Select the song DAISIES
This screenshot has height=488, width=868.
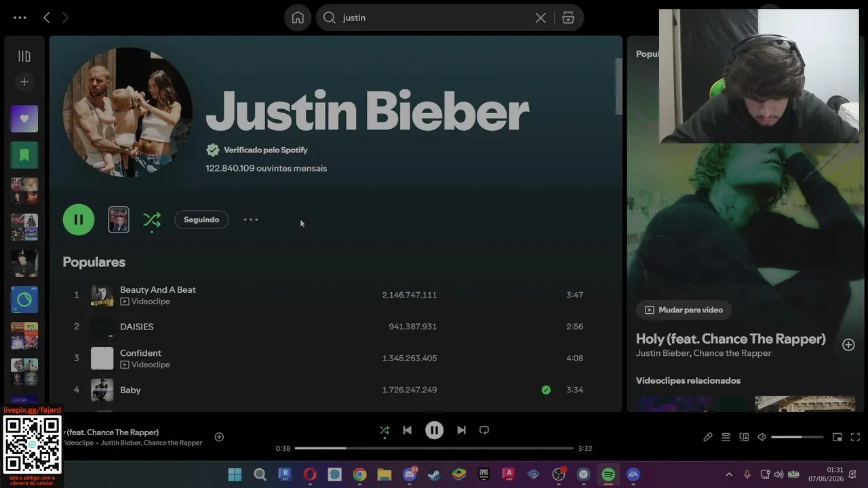(x=137, y=327)
